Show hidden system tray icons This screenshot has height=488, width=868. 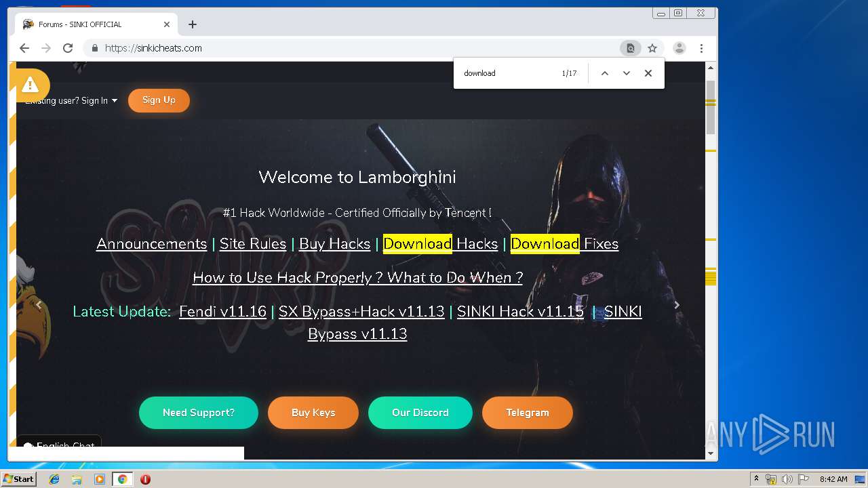point(756,479)
